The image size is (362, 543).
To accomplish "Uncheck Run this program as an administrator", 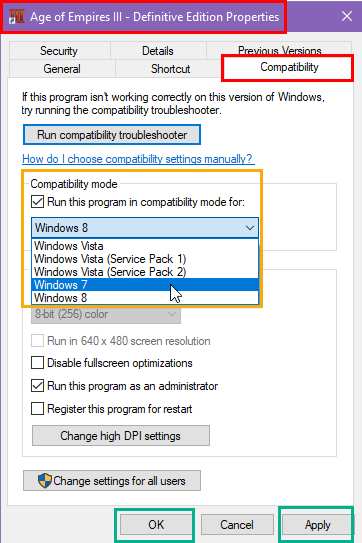I will [x=37, y=385].
